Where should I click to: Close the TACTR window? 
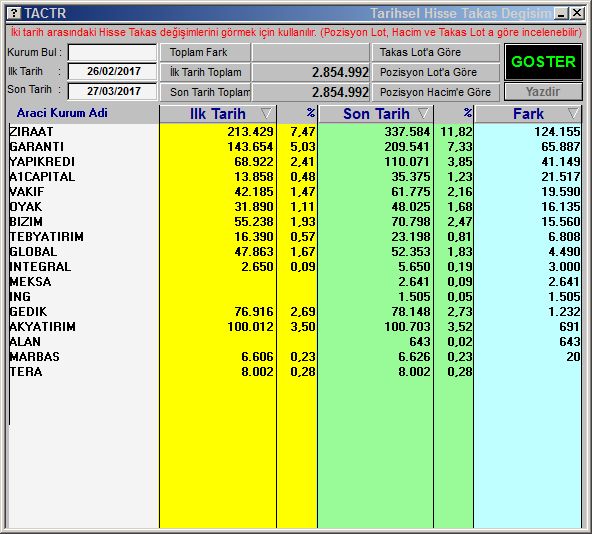[x=577, y=14]
